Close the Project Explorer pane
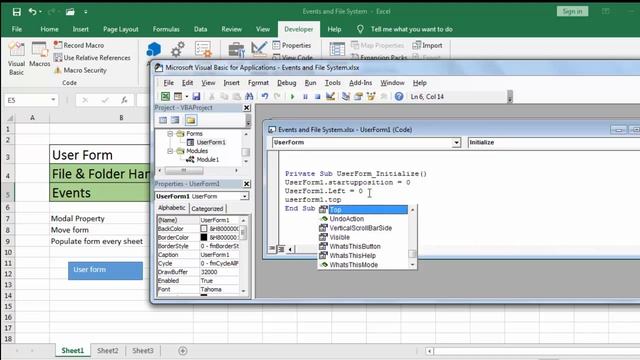The height and width of the screenshot is (360, 640). 247,108
